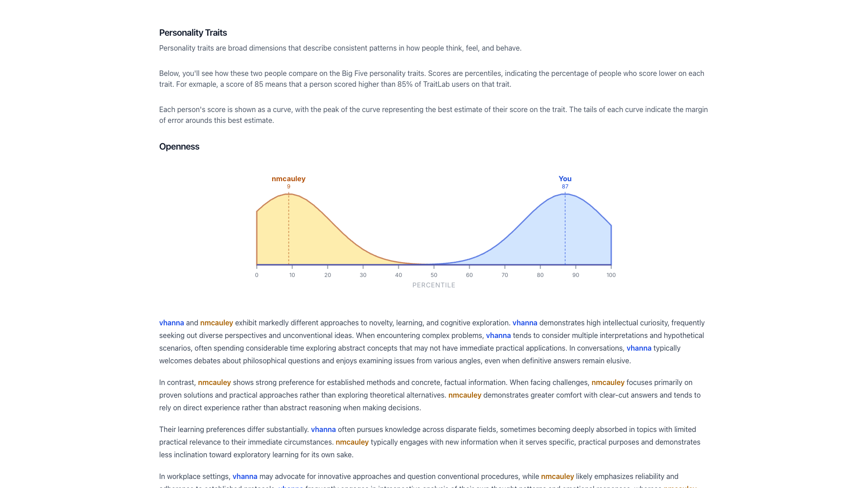Open the "vhanna" link starting the first paragraph

coord(171,323)
